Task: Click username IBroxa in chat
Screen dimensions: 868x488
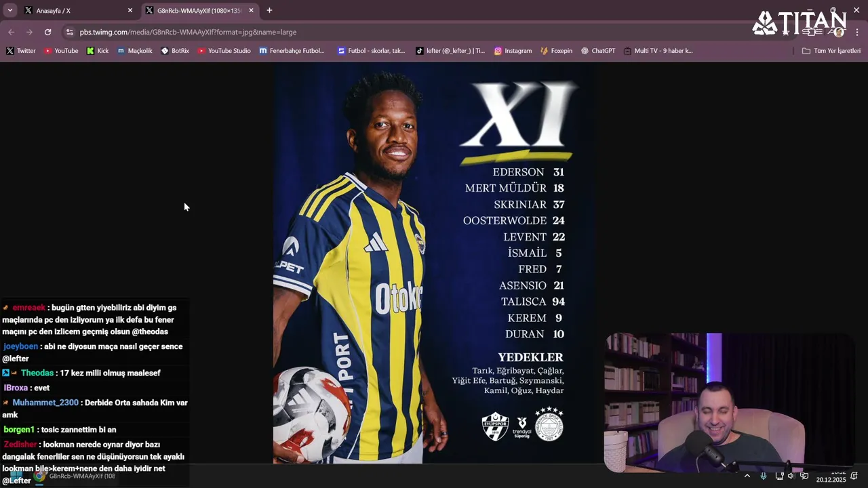Action: (16, 388)
